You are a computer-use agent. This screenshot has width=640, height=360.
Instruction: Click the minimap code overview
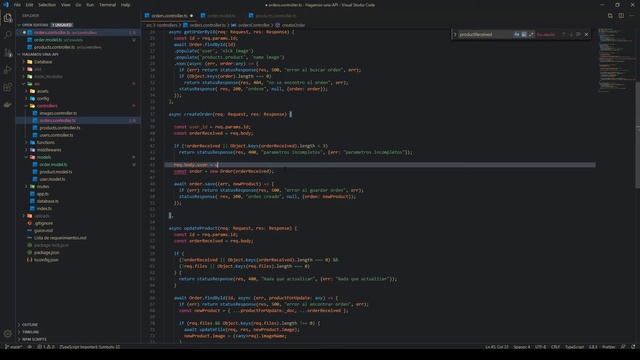[x=616, y=61]
